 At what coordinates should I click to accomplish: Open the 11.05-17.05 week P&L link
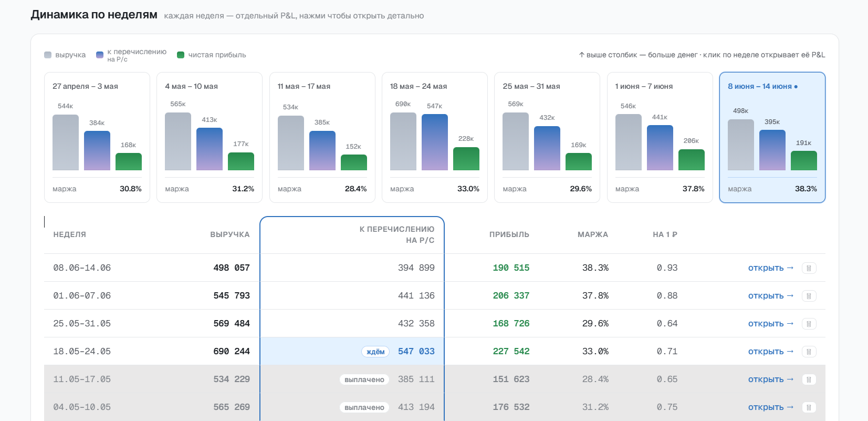pyautogui.click(x=770, y=379)
